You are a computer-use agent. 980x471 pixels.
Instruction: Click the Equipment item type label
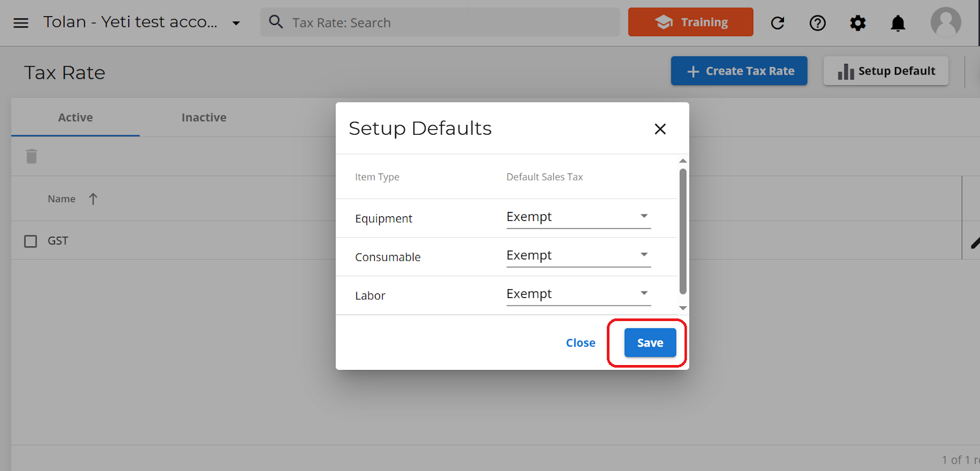click(x=383, y=219)
